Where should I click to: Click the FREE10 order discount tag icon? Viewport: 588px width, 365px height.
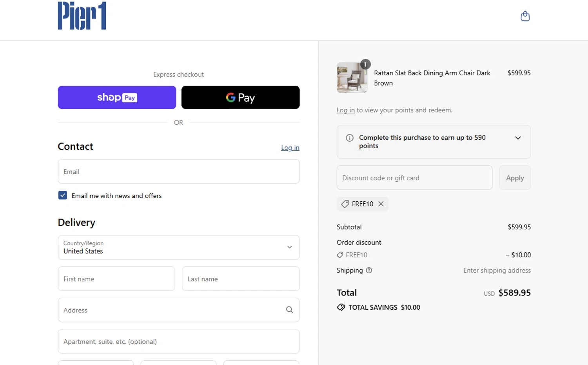340,255
